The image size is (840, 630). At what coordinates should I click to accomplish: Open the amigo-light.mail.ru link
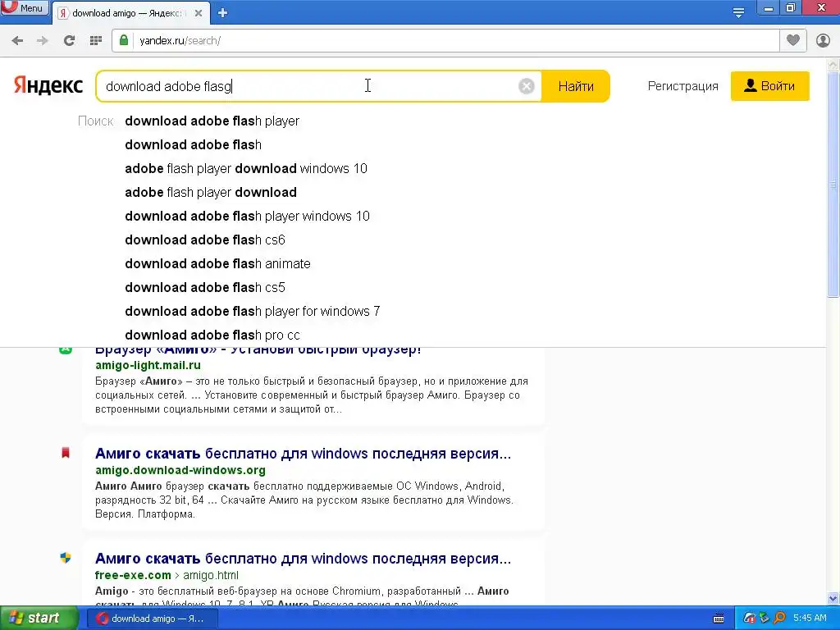(148, 365)
